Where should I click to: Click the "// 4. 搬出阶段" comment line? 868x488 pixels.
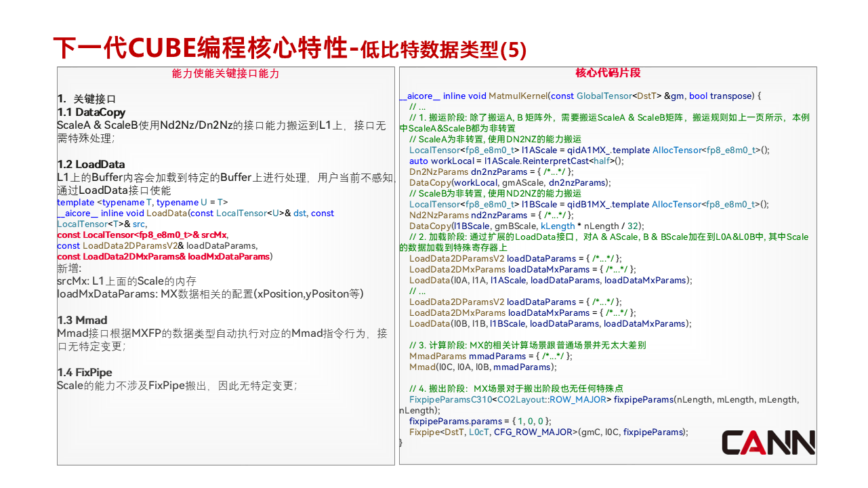click(516, 388)
